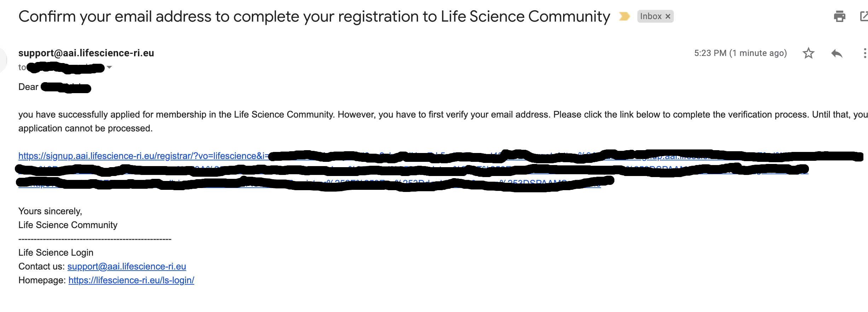Click sender name support@aai.lifescience-ri.eu

click(x=86, y=53)
